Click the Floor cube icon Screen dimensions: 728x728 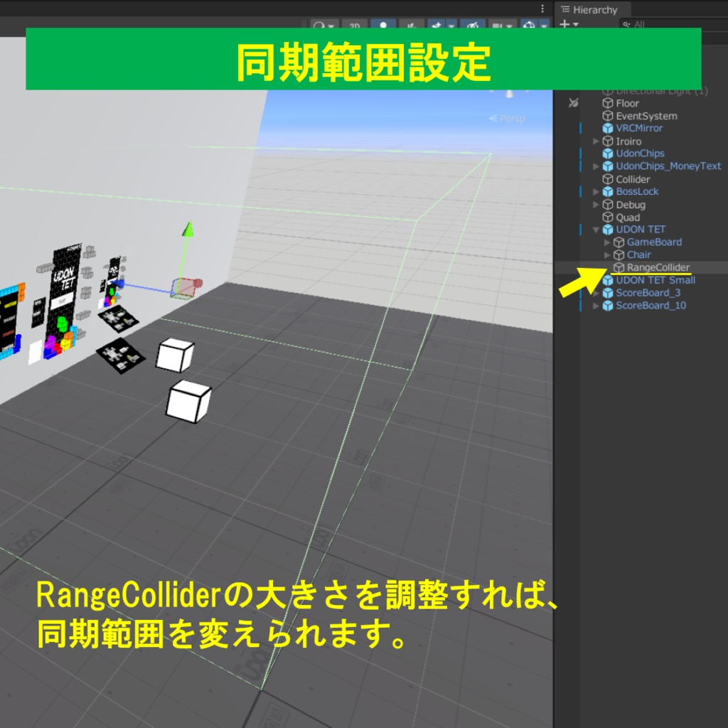pyautogui.click(x=607, y=103)
